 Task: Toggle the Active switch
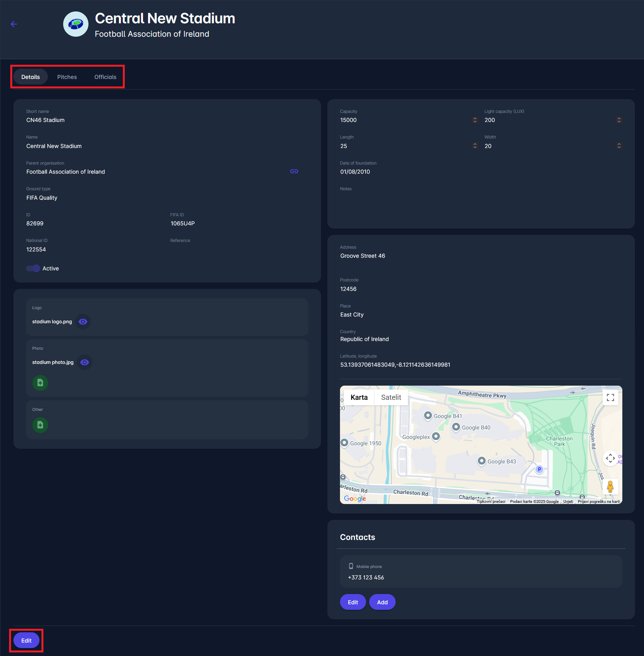click(33, 268)
